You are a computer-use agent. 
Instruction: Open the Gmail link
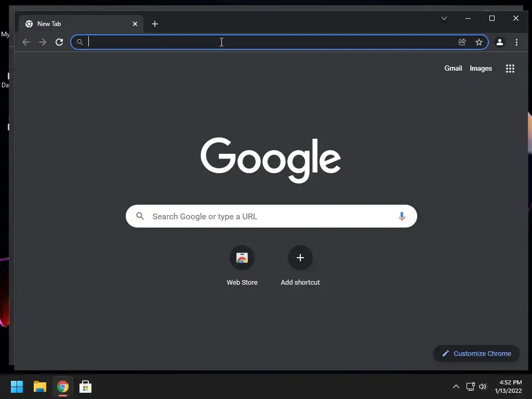click(453, 68)
